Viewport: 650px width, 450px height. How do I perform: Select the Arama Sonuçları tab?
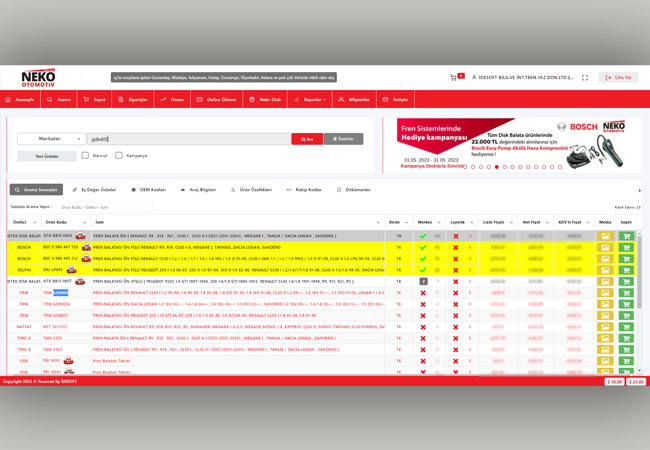tap(36, 190)
